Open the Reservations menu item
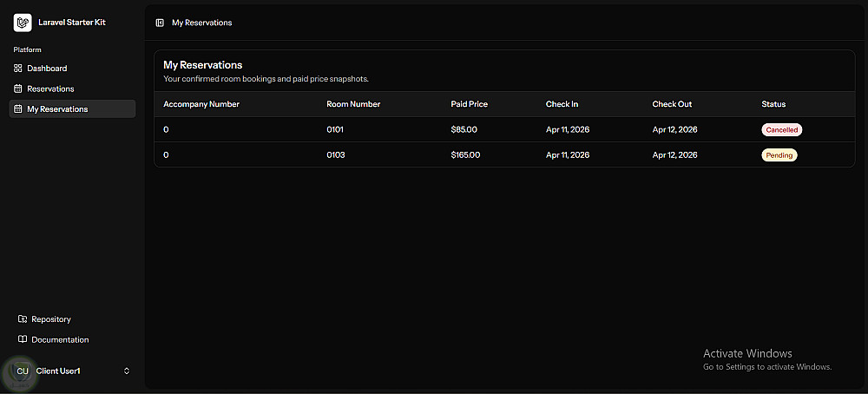868x394 pixels. coord(50,89)
